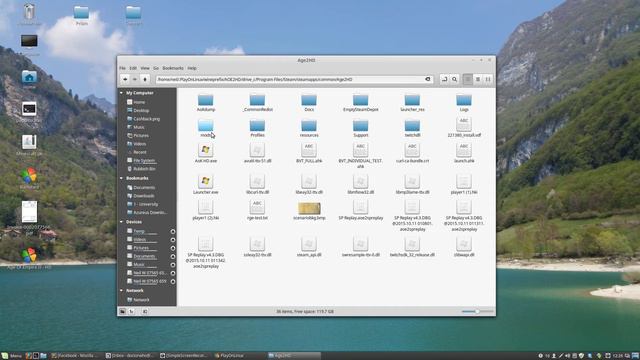Go up to the parent folder
640x360 pixels.
(x=144, y=79)
